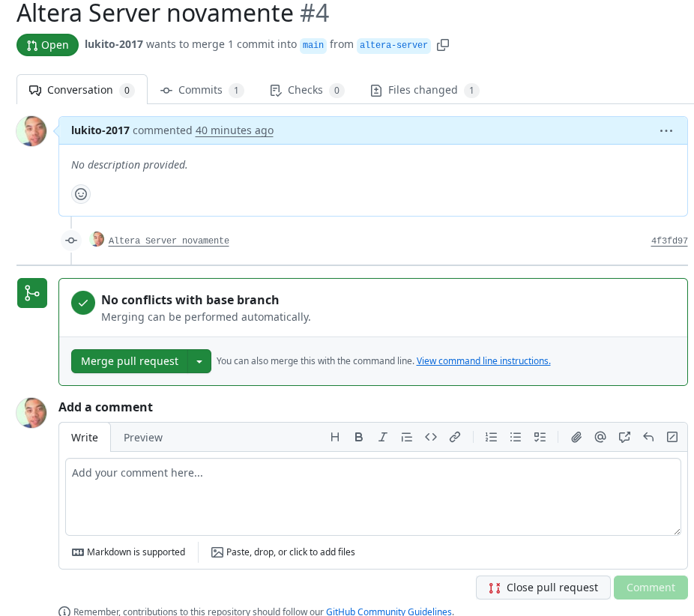Add a link in the comment
This screenshot has height=616, width=694.
coord(455,437)
